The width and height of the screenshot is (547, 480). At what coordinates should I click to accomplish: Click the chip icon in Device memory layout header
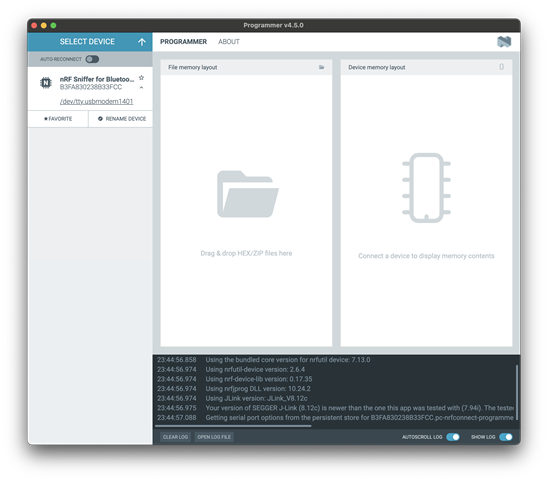tap(501, 67)
